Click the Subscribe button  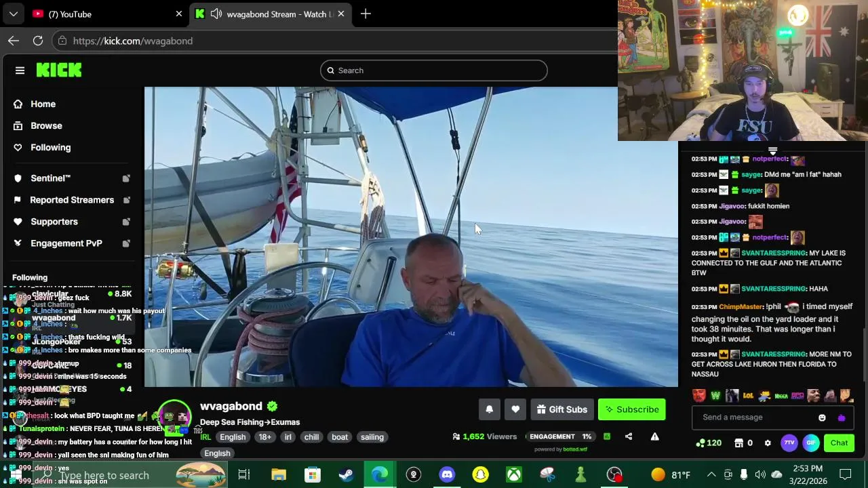pyautogui.click(x=631, y=409)
